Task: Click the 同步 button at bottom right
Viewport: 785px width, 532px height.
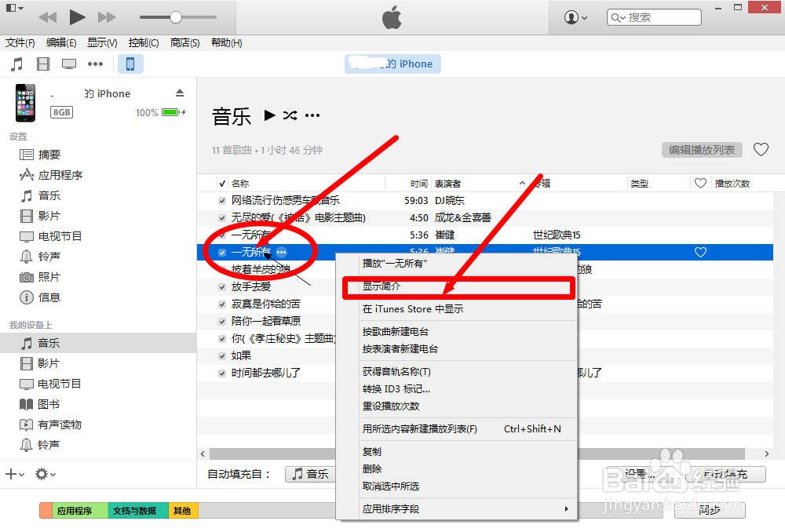Action: (x=709, y=509)
